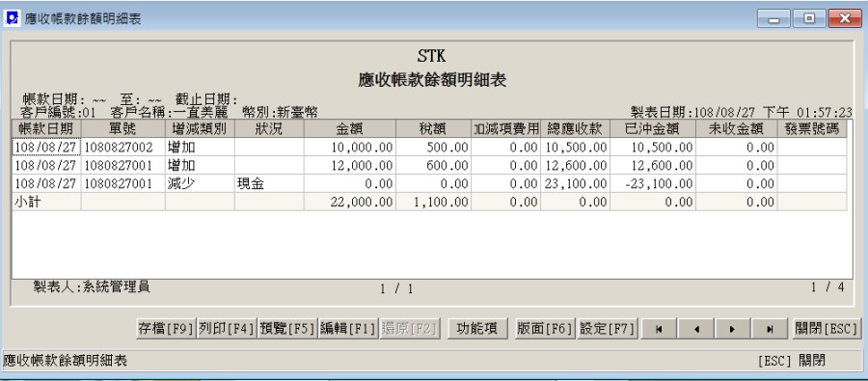This screenshot has height=381, width=868.
Task: Click the 單號 column header
Action: tap(122, 128)
